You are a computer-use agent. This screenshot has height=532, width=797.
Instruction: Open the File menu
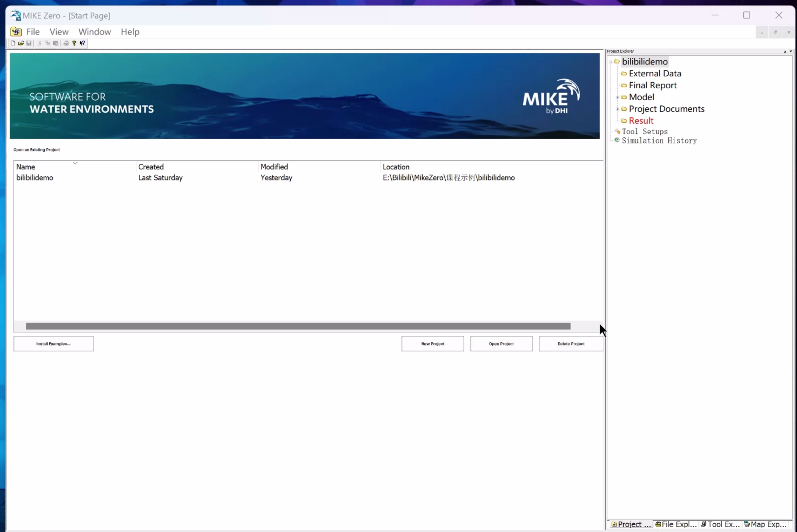tap(33, 32)
